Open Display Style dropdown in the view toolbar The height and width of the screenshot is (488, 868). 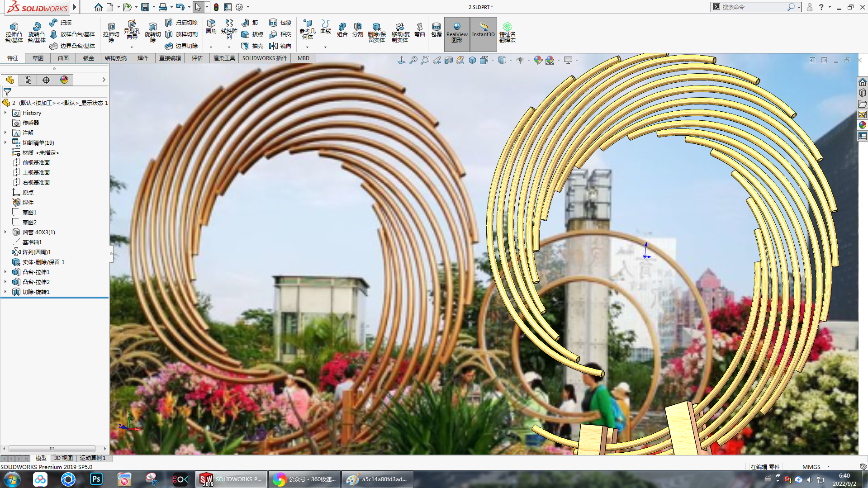[510, 60]
